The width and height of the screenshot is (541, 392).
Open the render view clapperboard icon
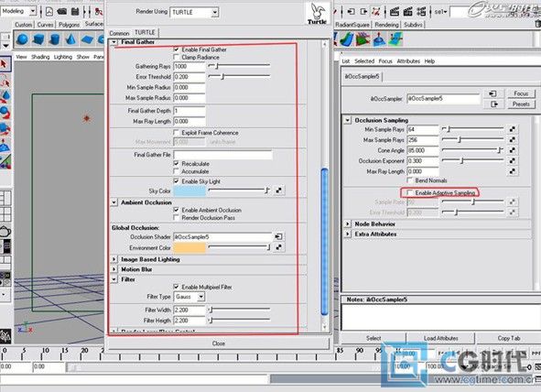click(x=395, y=12)
